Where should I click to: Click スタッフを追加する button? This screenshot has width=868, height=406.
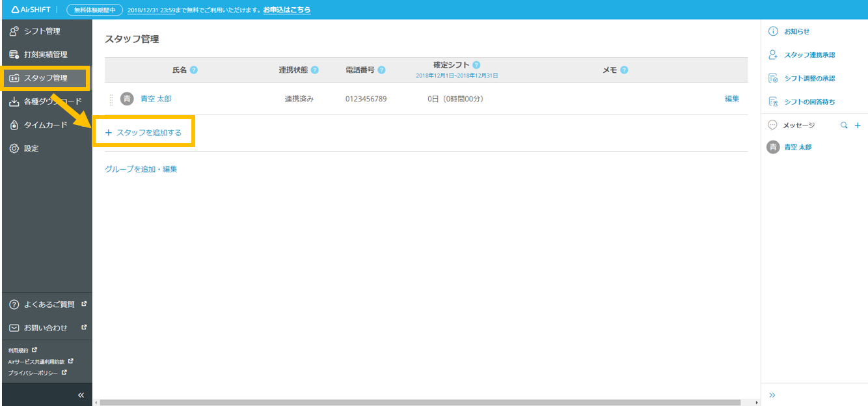143,133
